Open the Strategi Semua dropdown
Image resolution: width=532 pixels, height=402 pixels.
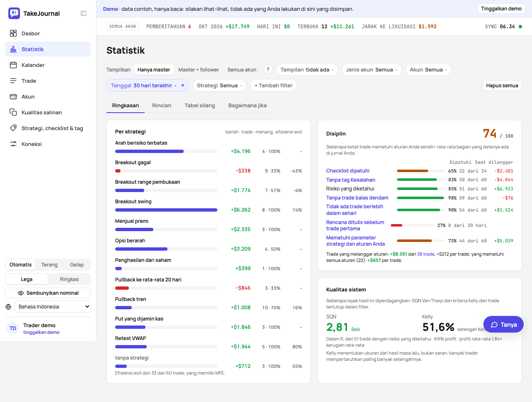219,85
